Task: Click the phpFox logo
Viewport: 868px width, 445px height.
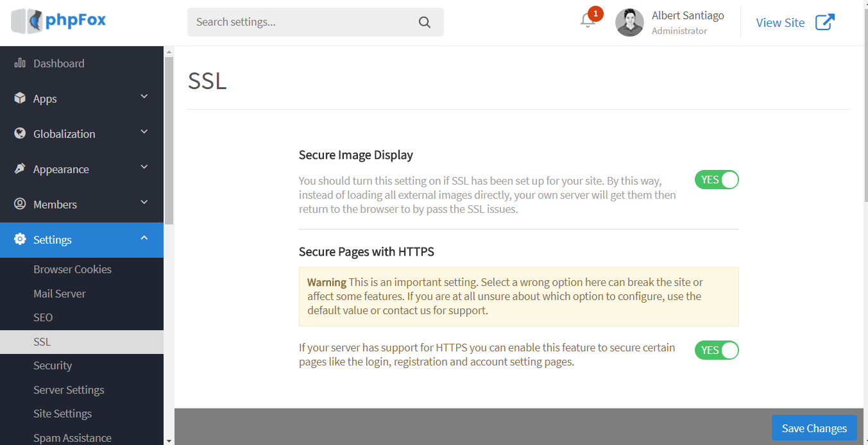Action: [58, 21]
